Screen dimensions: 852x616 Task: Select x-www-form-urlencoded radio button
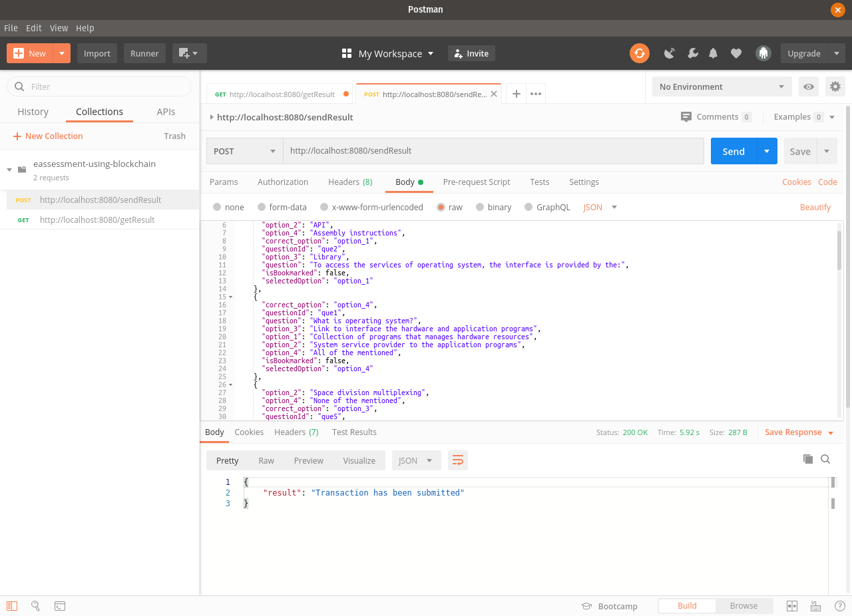324,207
